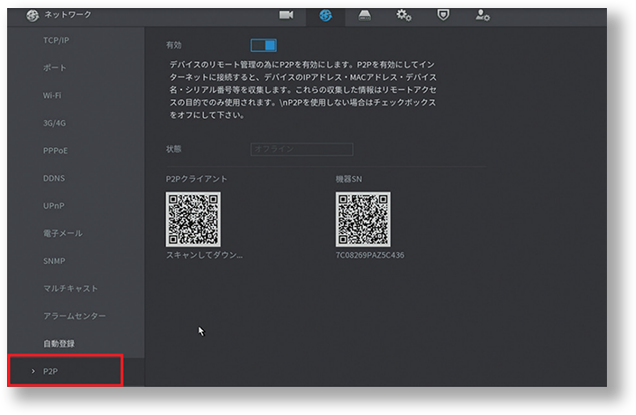This screenshot has width=636, height=415.
Task: Click the スキャンしてダウン... caption
Action: coord(204,255)
